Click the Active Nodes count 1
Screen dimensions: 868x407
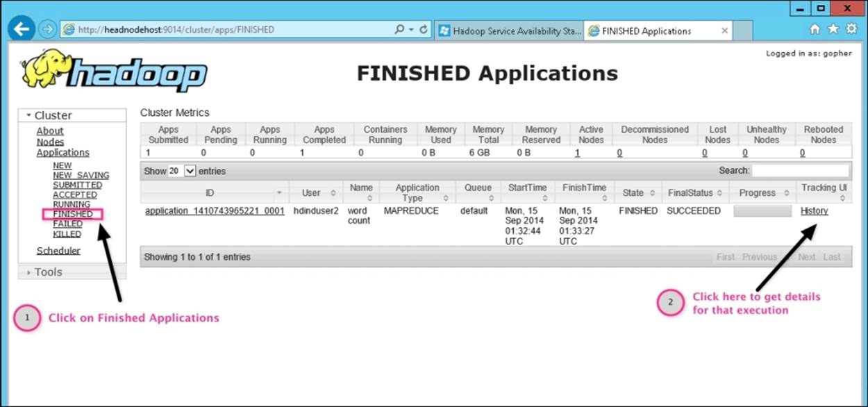tap(577, 153)
